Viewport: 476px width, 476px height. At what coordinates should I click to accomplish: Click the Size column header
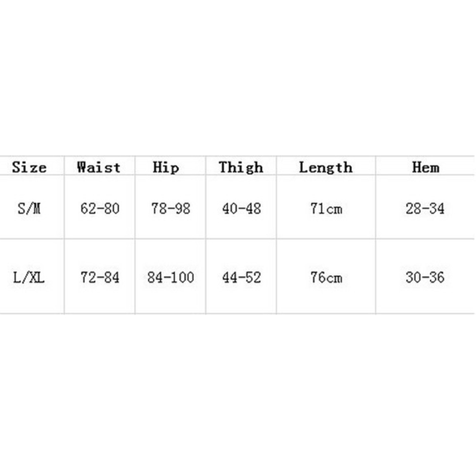coord(29,167)
